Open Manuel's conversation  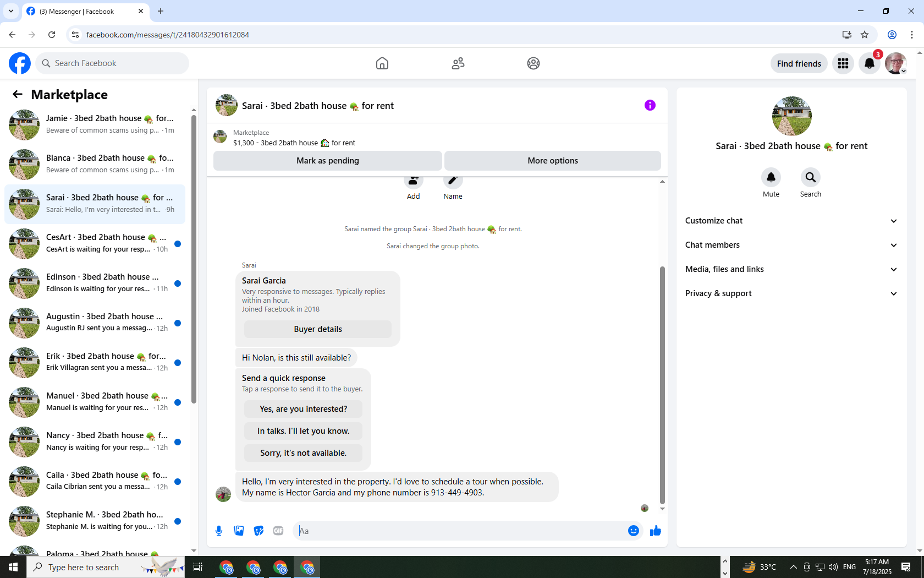click(95, 402)
